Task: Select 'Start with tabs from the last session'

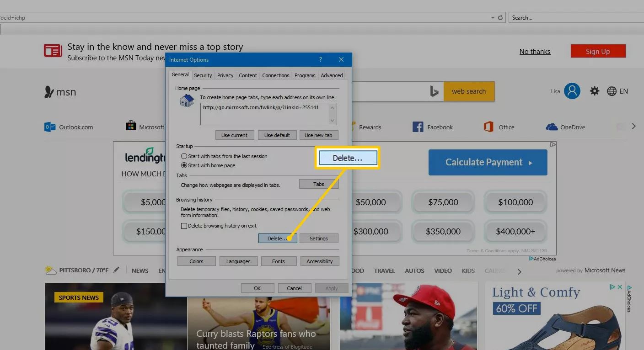Action: 184,156
